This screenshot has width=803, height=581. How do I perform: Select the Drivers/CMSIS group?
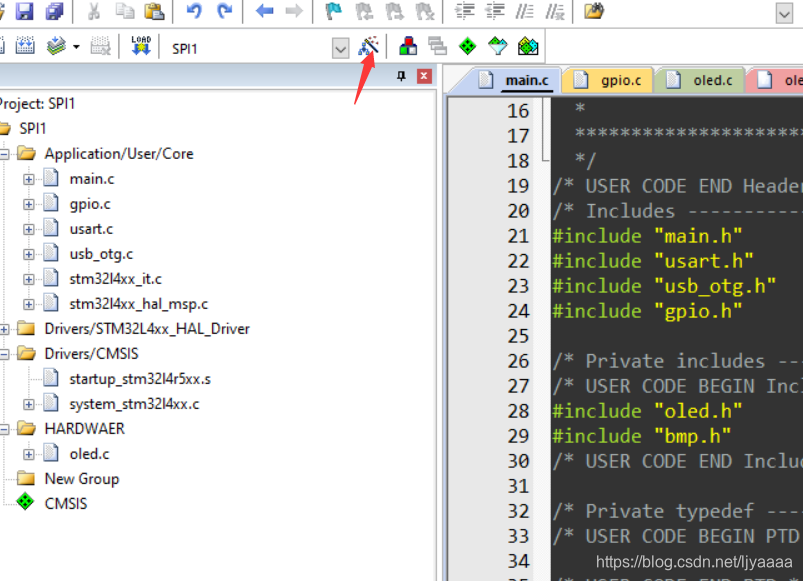(x=91, y=354)
